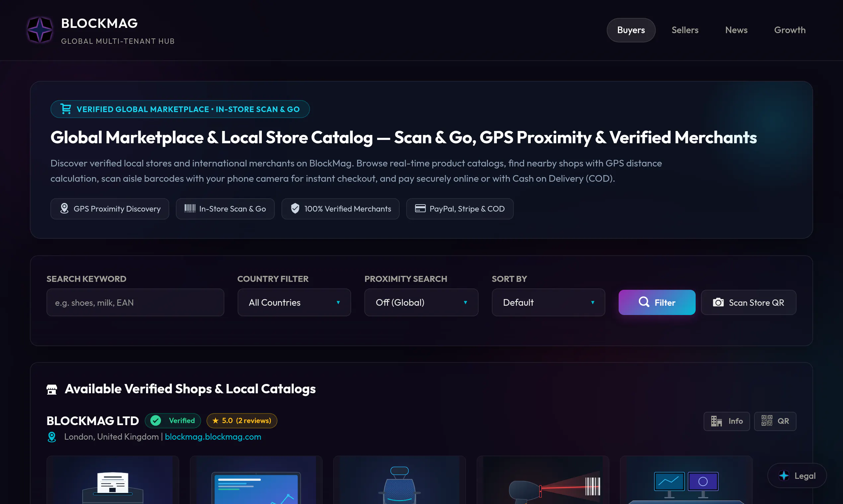Expand the Proximity Search Off (Global) dropdown
The height and width of the screenshot is (504, 843).
421,303
